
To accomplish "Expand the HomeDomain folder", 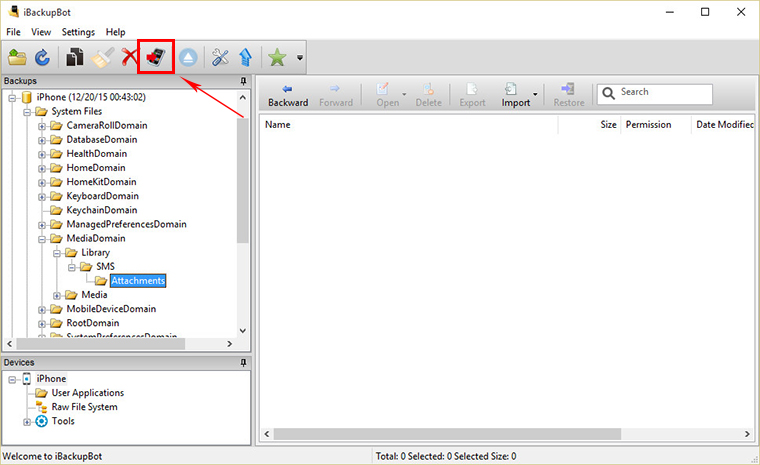I will click(42, 168).
